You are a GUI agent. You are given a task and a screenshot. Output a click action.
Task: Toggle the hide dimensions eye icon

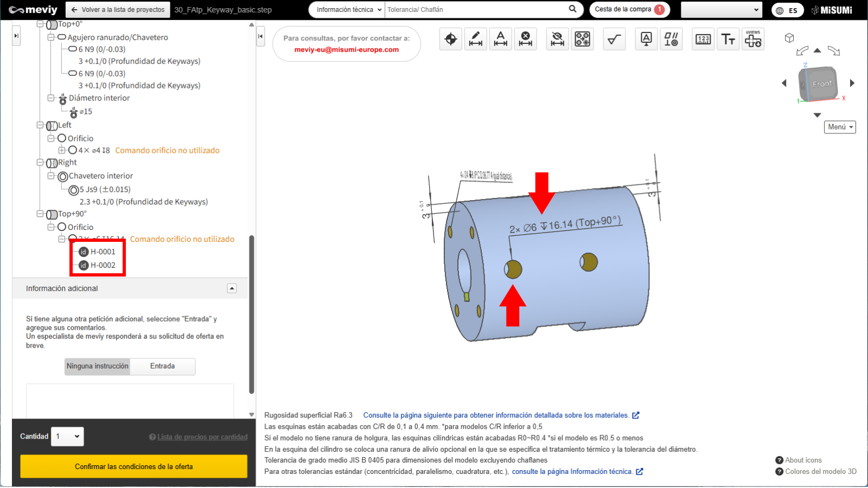557,39
